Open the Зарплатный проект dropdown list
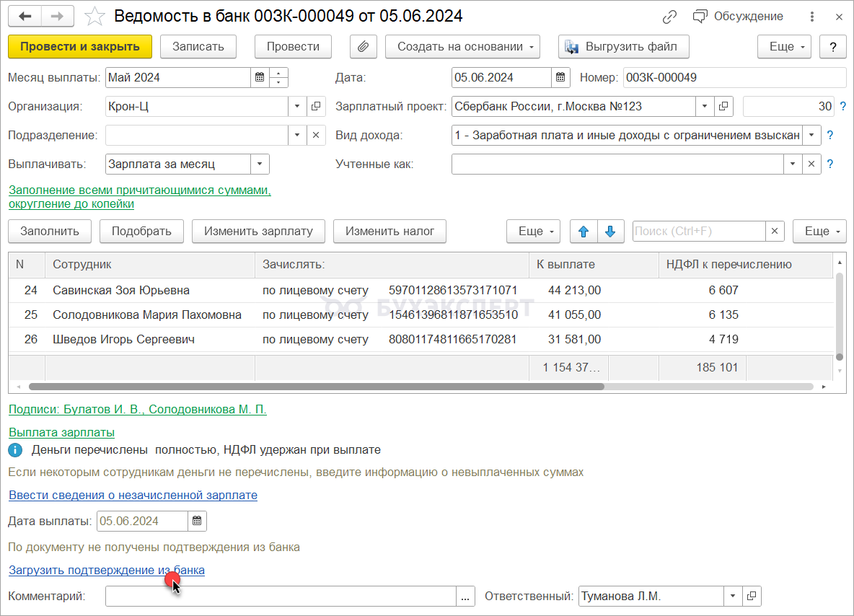This screenshot has height=616, width=854. point(705,107)
